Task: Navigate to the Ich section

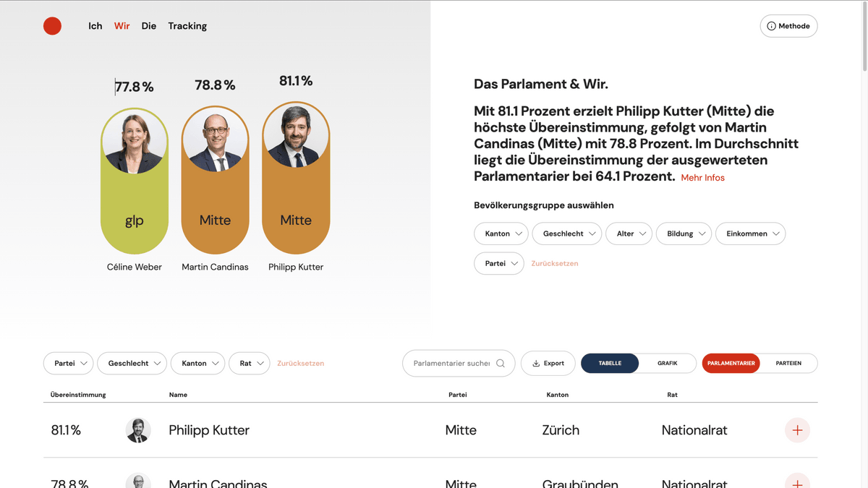Action: (x=95, y=26)
